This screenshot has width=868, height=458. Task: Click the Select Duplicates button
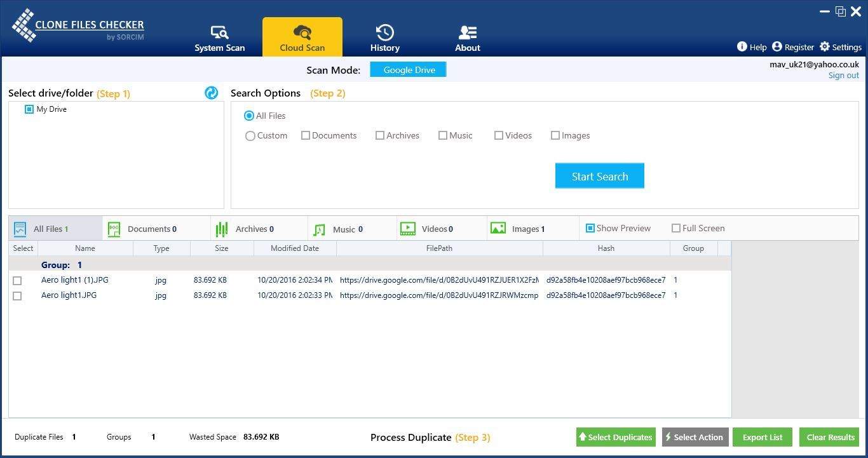click(616, 437)
